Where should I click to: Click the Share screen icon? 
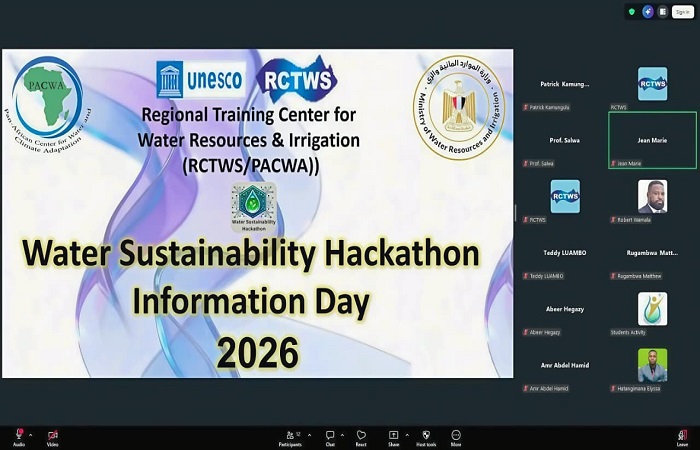pos(393,435)
